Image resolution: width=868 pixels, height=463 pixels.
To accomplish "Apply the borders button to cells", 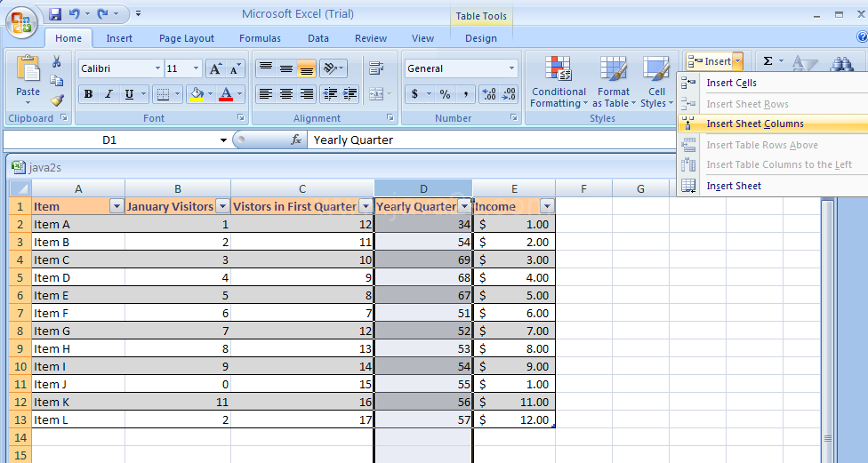I will [x=163, y=94].
